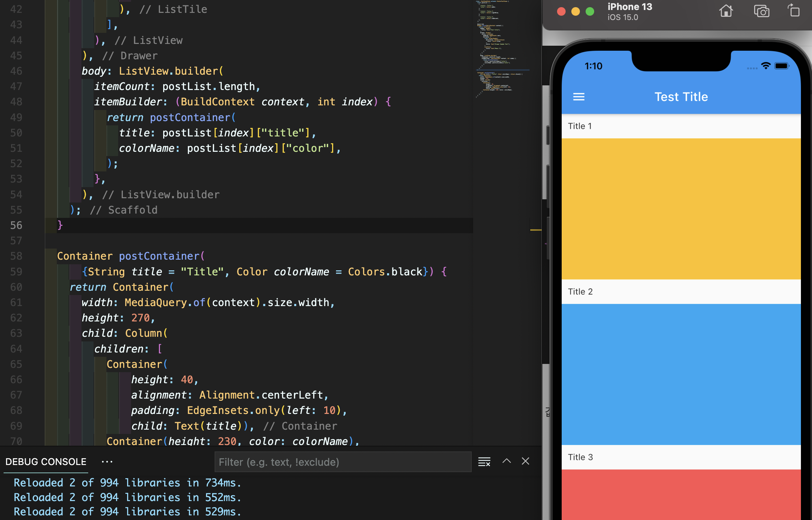This screenshot has width=812, height=520.
Task: Tap the Title 3 list item label
Action: pyautogui.click(x=580, y=457)
